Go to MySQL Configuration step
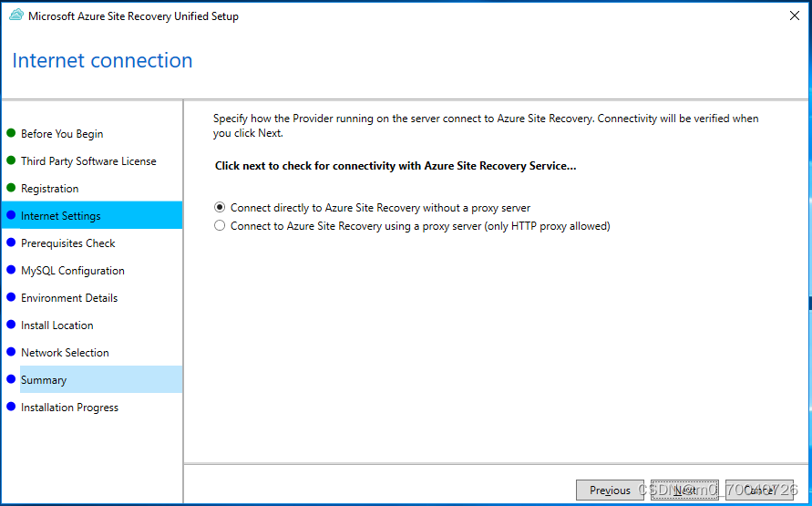Image resolution: width=812 pixels, height=506 pixels. click(x=73, y=271)
